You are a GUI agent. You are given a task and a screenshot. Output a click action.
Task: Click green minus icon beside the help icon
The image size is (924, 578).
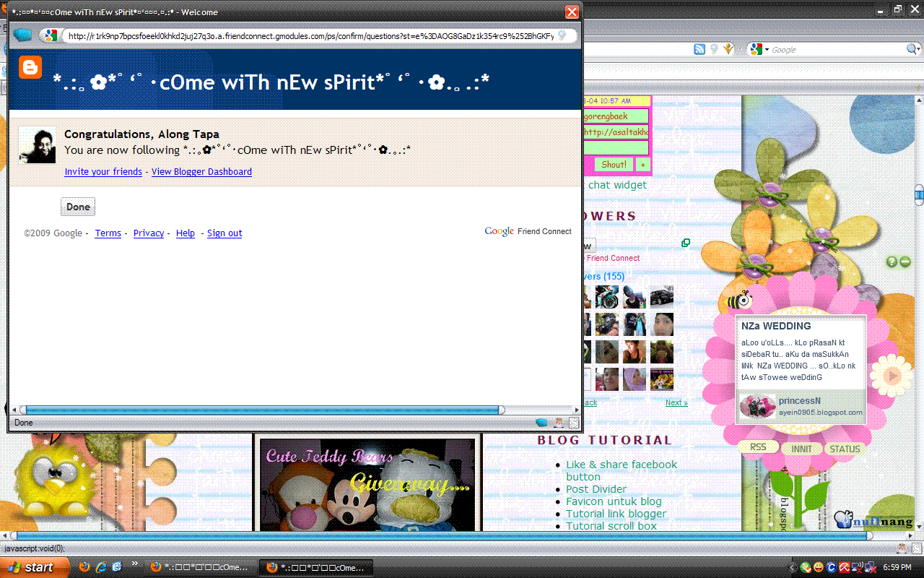(x=905, y=262)
